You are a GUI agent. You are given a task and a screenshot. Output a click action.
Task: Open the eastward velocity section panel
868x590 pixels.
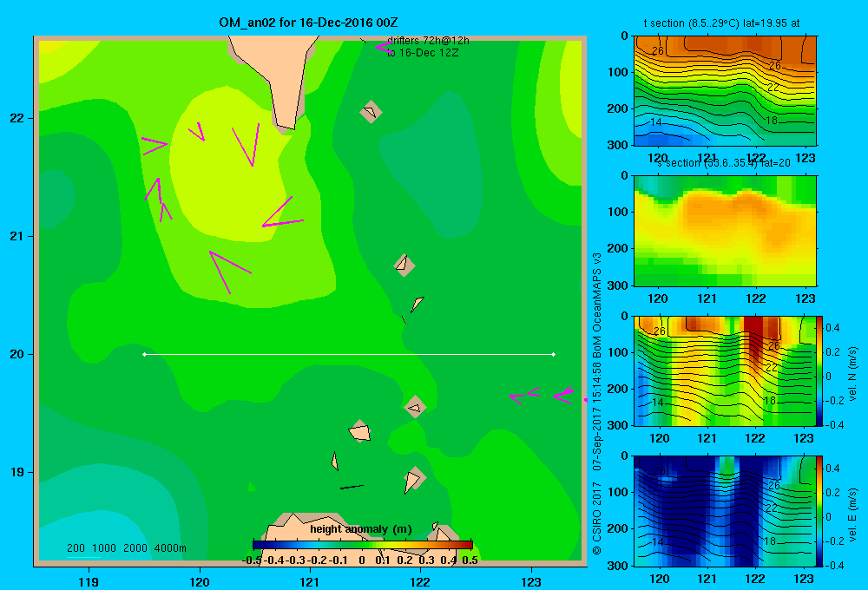[x=725, y=511]
